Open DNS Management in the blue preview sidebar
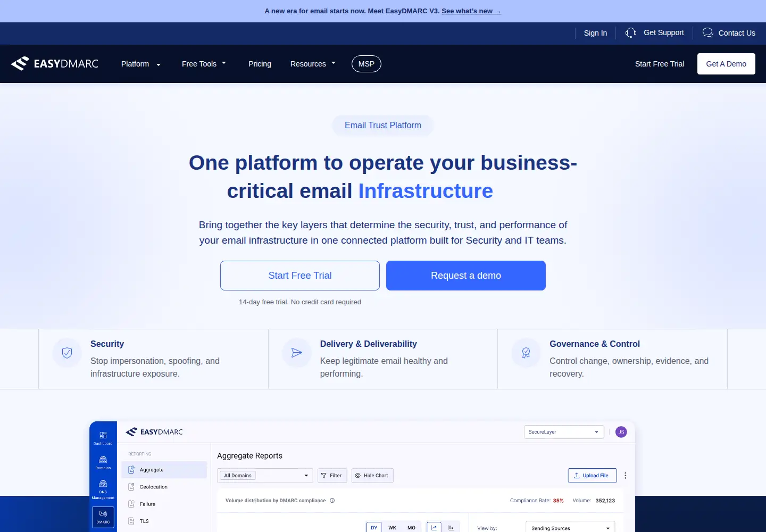The height and width of the screenshot is (532, 766). [103, 489]
